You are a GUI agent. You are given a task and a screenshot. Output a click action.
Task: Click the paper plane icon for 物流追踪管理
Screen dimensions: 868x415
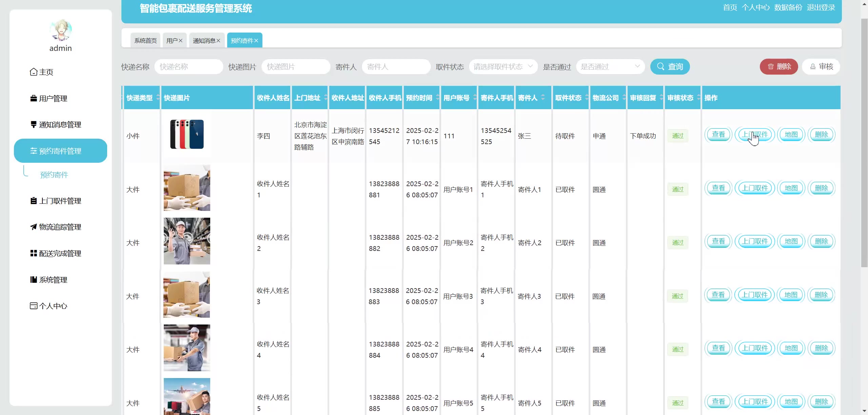[x=34, y=227]
